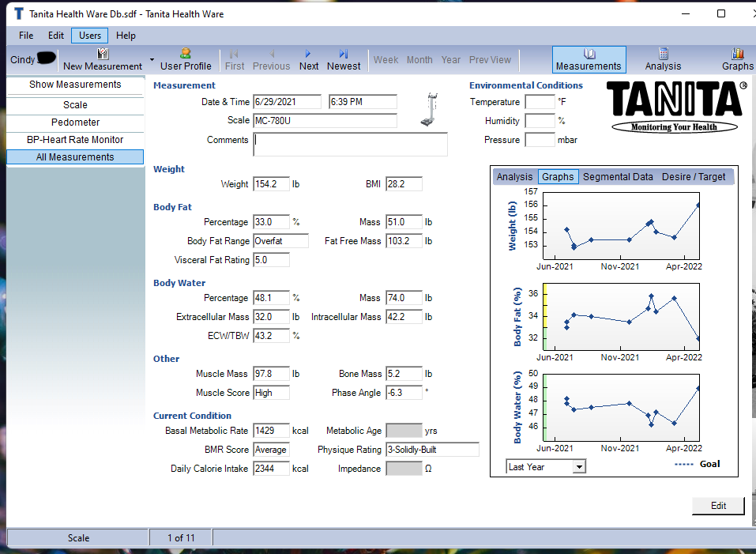Viewport: 756px width, 554px height.
Task: Select Month view in toolbar
Action: pyautogui.click(x=419, y=60)
